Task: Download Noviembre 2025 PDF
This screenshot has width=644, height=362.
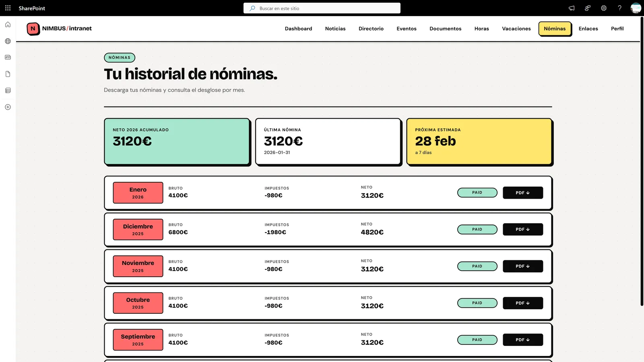Action: tap(523, 266)
